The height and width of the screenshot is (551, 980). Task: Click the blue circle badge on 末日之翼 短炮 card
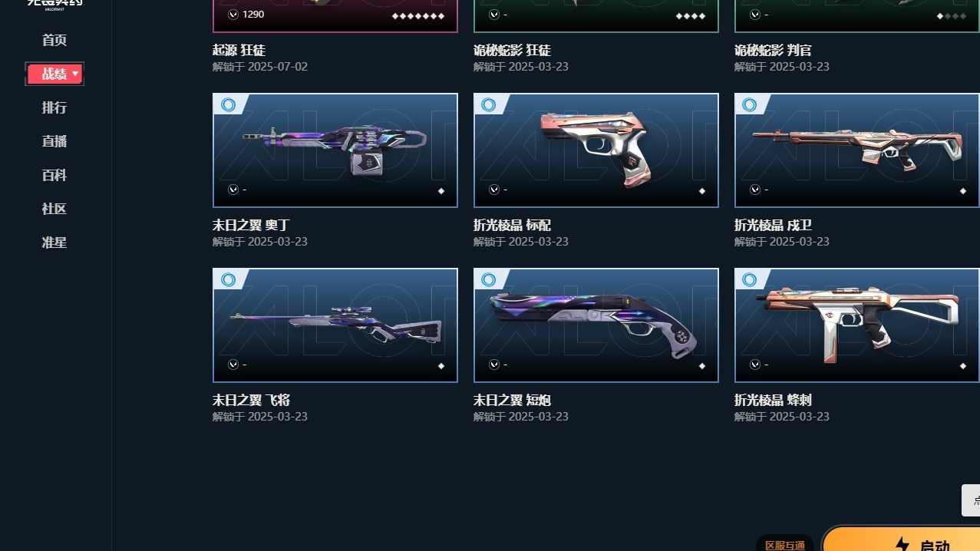489,279
